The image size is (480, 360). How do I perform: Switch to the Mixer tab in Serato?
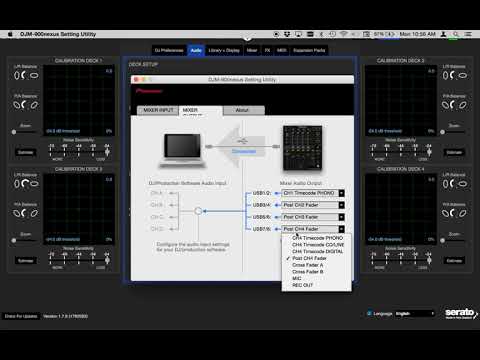click(x=252, y=50)
